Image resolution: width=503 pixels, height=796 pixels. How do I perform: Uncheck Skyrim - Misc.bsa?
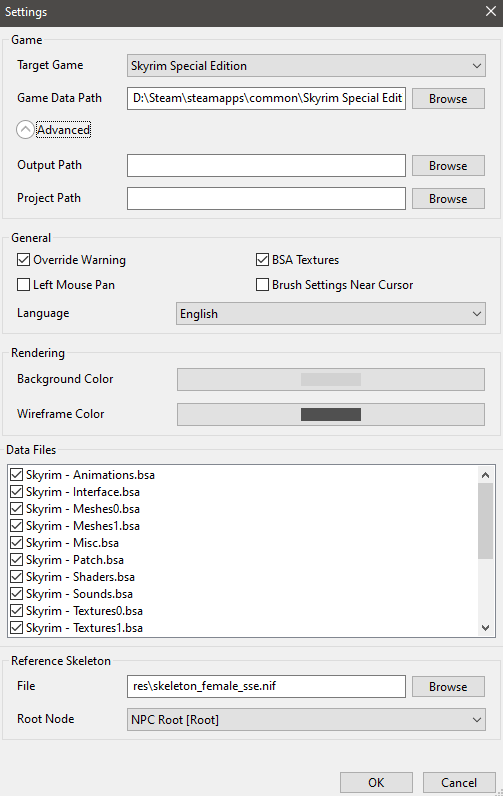point(17,543)
